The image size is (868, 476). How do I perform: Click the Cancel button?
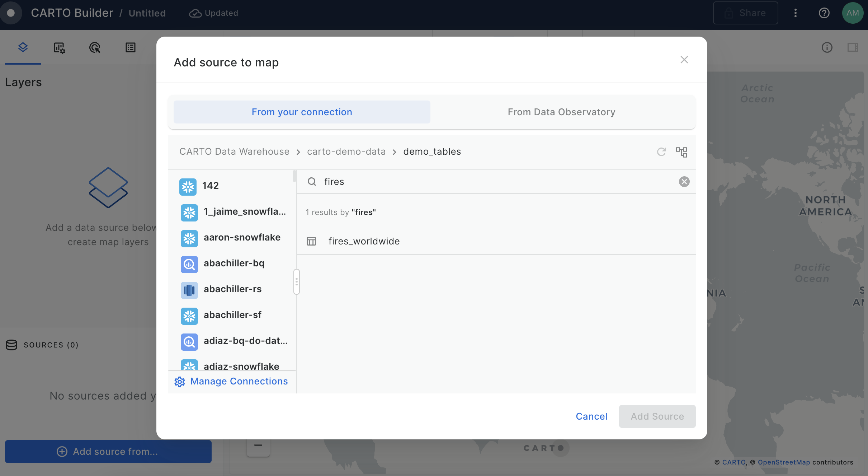[x=591, y=416]
